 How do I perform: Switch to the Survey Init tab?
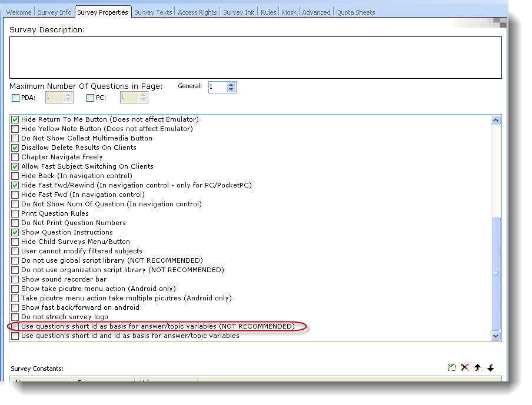238,12
